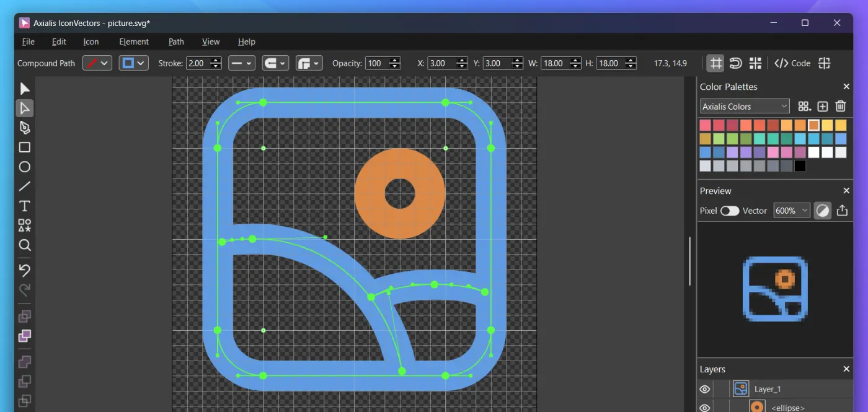
Task: Select the <ellipse> layer row
Action: coord(775,406)
